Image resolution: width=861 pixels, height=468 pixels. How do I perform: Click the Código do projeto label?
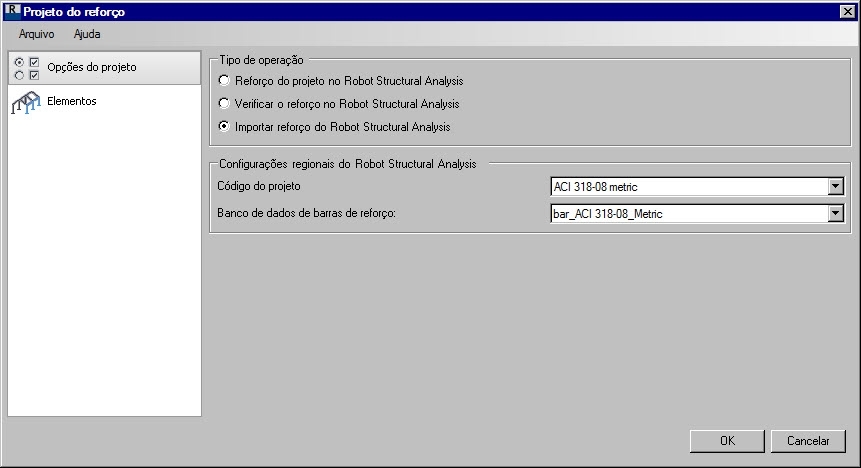[x=259, y=186]
